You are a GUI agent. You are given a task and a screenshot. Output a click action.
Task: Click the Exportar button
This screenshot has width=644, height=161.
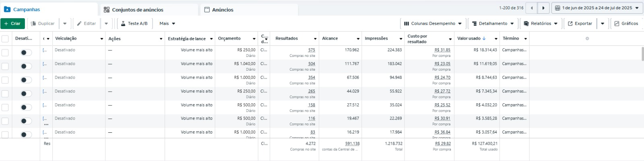click(580, 23)
